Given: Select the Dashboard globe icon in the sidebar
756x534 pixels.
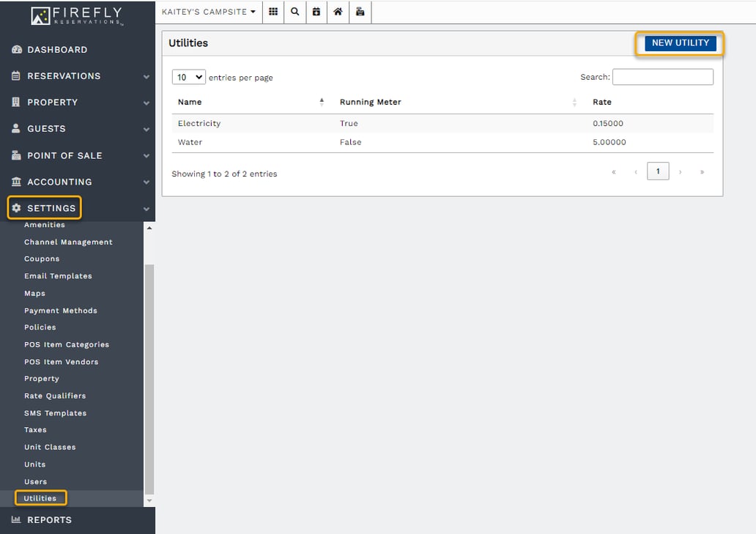Looking at the screenshot, I should tap(17, 49).
